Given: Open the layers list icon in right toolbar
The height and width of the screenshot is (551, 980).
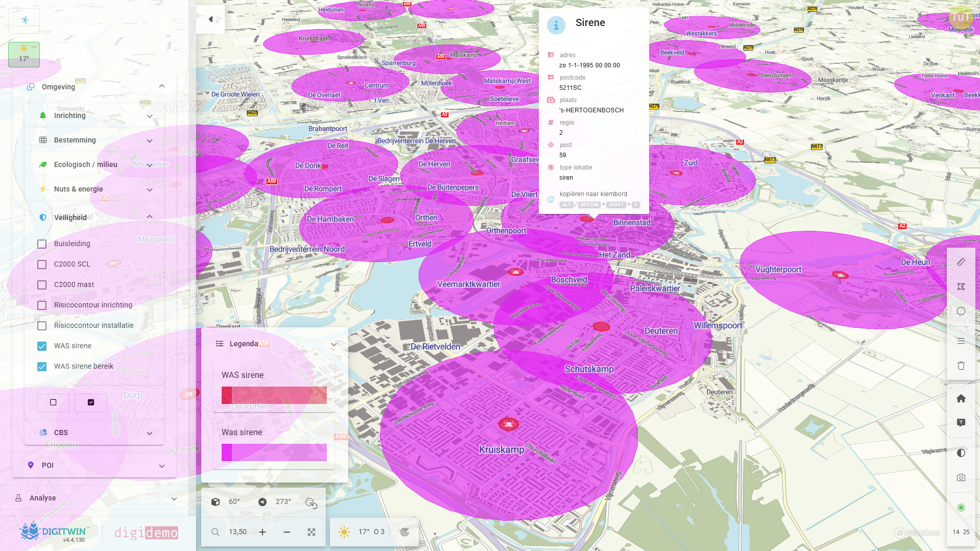Looking at the screenshot, I should 961,340.
